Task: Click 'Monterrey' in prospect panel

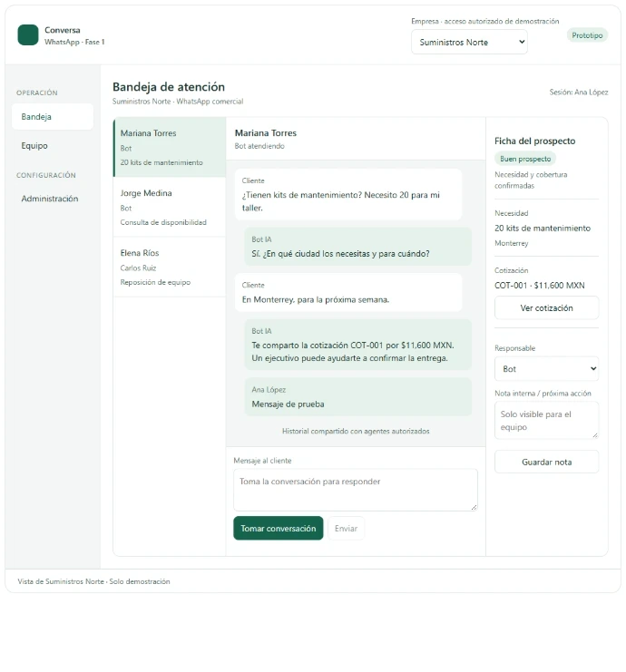Action: click(x=512, y=243)
